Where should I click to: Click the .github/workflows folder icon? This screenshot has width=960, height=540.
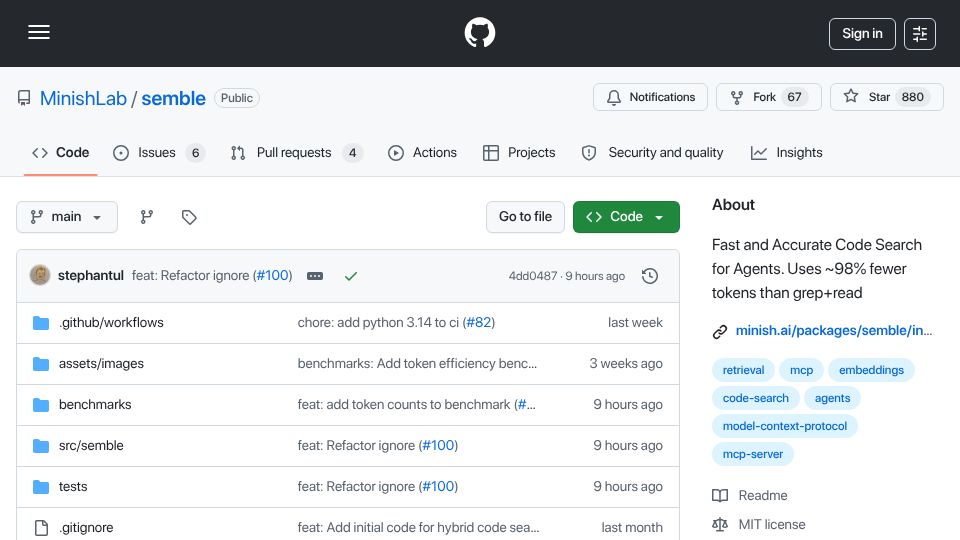click(41, 323)
